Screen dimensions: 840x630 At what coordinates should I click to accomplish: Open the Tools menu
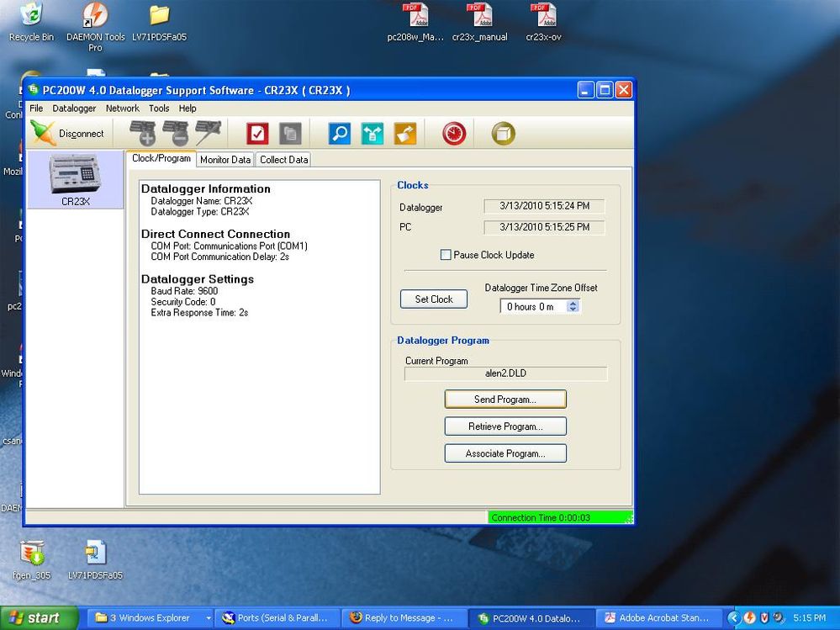(x=159, y=109)
